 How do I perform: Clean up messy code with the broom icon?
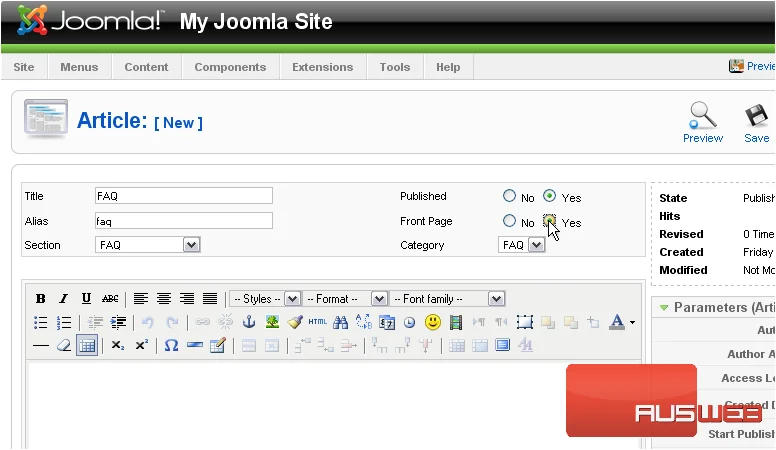click(x=295, y=322)
